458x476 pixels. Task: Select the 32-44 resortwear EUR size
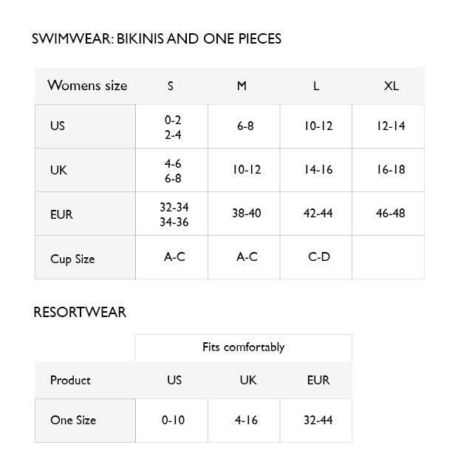click(x=318, y=420)
